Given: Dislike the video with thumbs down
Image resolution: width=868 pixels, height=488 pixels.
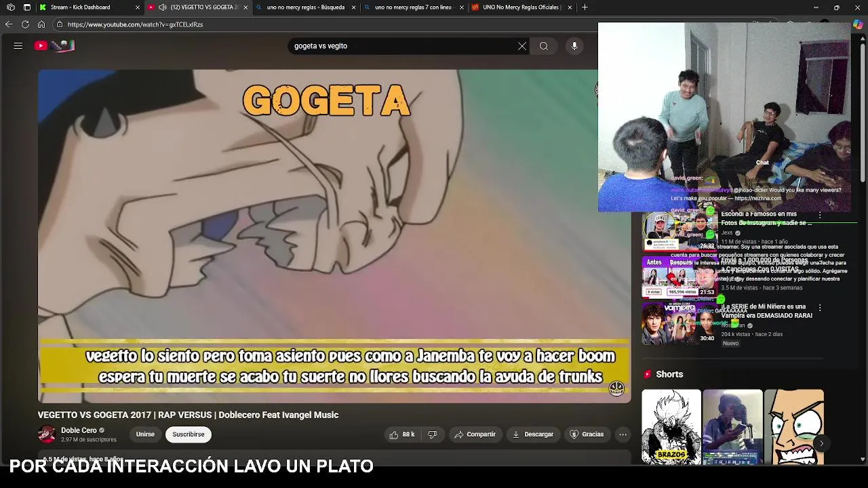Looking at the screenshot, I should tap(432, 434).
